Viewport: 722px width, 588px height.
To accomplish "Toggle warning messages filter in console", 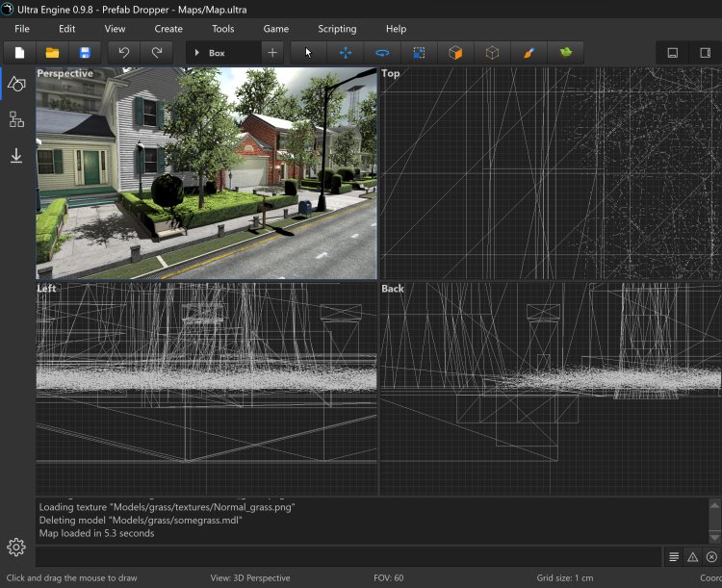I will pyautogui.click(x=692, y=557).
